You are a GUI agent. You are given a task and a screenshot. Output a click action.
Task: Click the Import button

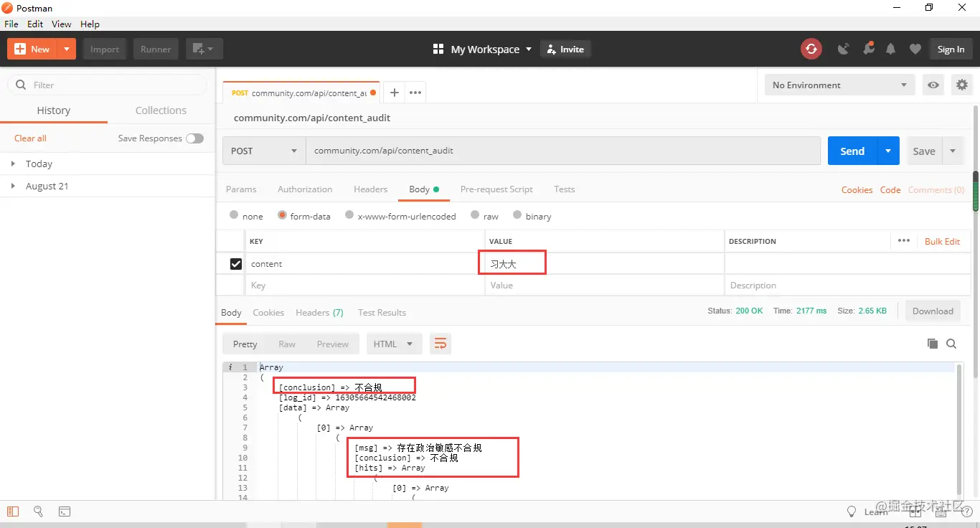click(x=105, y=49)
